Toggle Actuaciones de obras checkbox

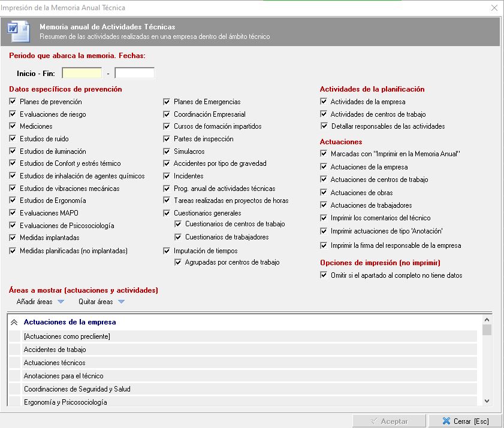324,193
